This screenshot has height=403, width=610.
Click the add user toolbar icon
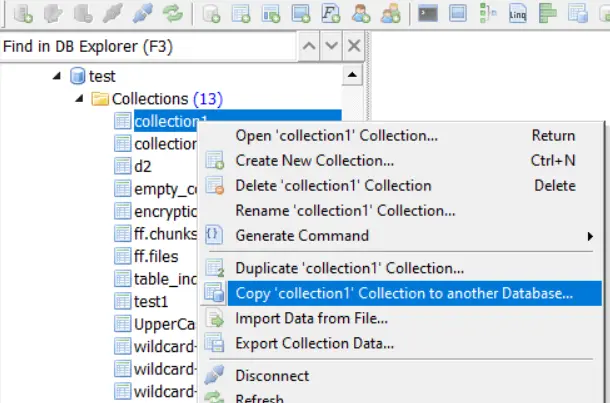tap(361, 14)
